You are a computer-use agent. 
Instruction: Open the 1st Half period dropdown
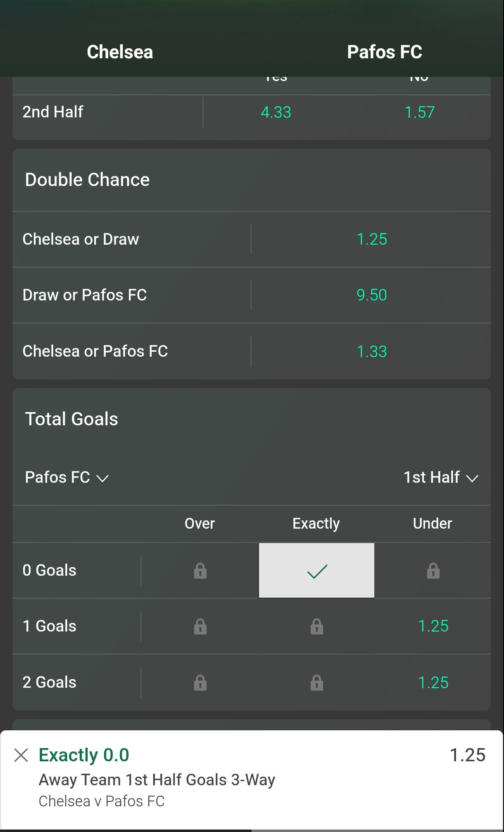[x=440, y=477]
